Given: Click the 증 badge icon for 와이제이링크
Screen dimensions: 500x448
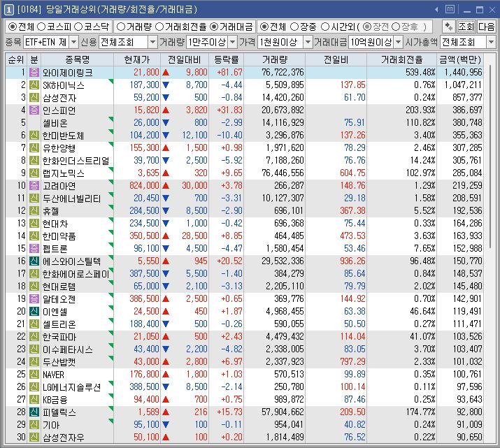Looking at the screenshot, I should 34,72.
